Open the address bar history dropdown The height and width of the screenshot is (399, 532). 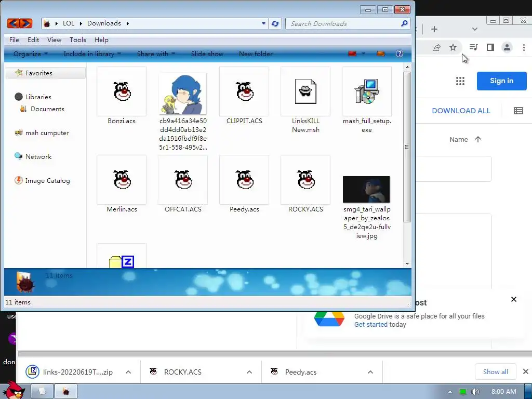pos(263,23)
